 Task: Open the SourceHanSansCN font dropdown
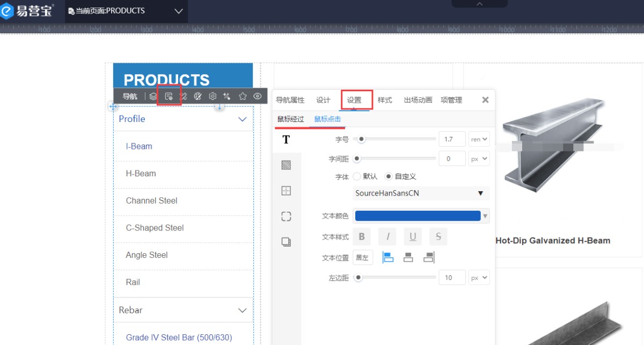click(x=421, y=193)
